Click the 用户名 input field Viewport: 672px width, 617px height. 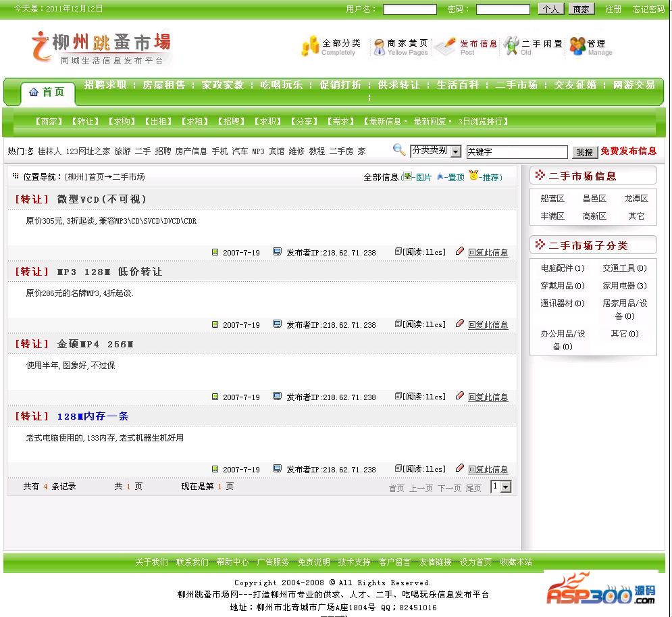point(410,9)
